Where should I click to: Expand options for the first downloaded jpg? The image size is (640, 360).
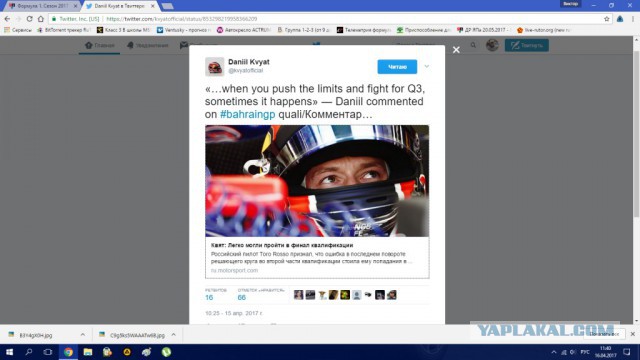coord(83,335)
